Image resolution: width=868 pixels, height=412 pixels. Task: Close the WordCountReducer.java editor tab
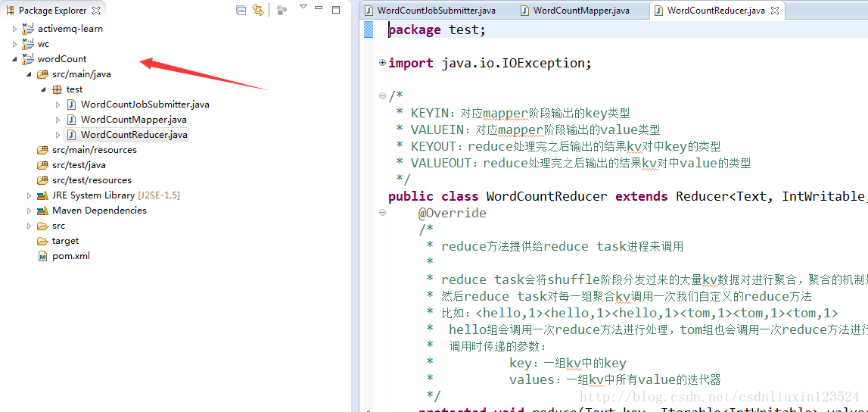pyautogui.click(x=775, y=11)
